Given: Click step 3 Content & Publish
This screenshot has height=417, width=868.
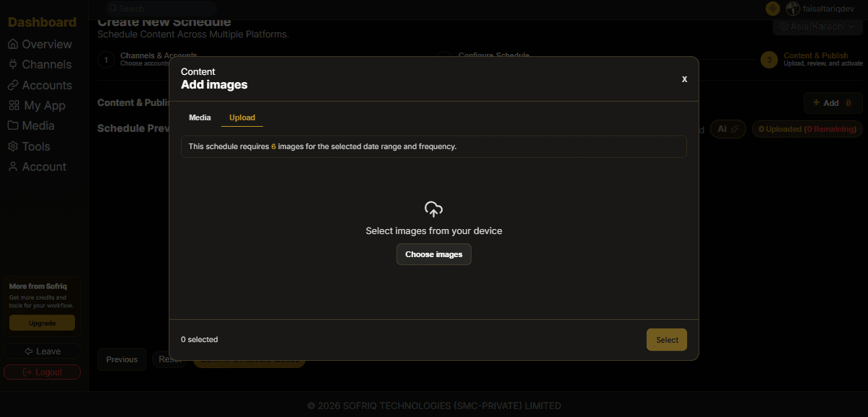Looking at the screenshot, I should 811,59.
